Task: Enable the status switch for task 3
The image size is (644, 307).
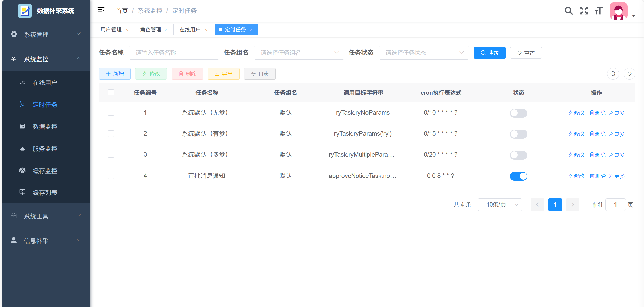Action: (518, 155)
